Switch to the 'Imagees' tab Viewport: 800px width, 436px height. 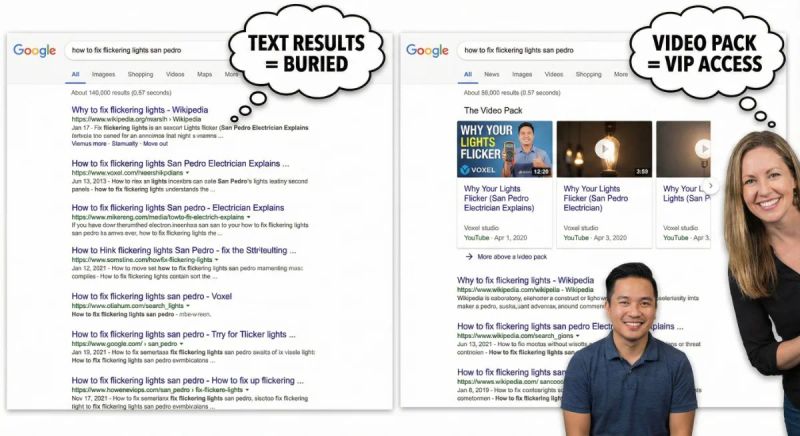pos(104,74)
